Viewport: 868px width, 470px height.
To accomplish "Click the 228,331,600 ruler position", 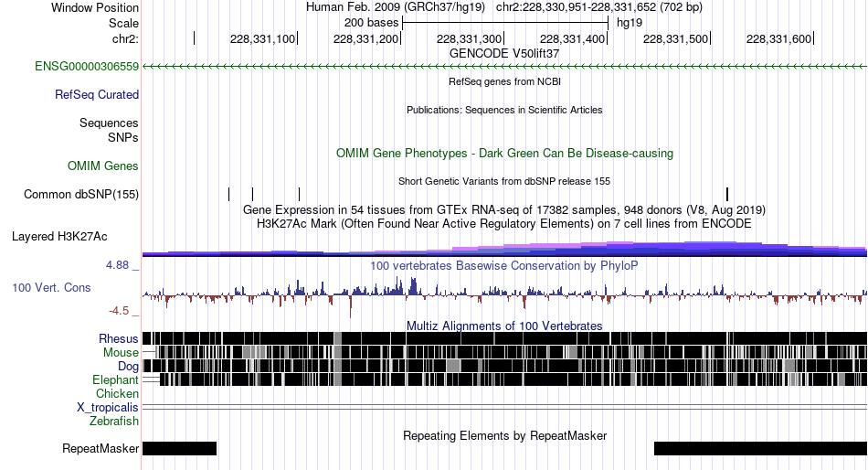I will click(x=778, y=38).
